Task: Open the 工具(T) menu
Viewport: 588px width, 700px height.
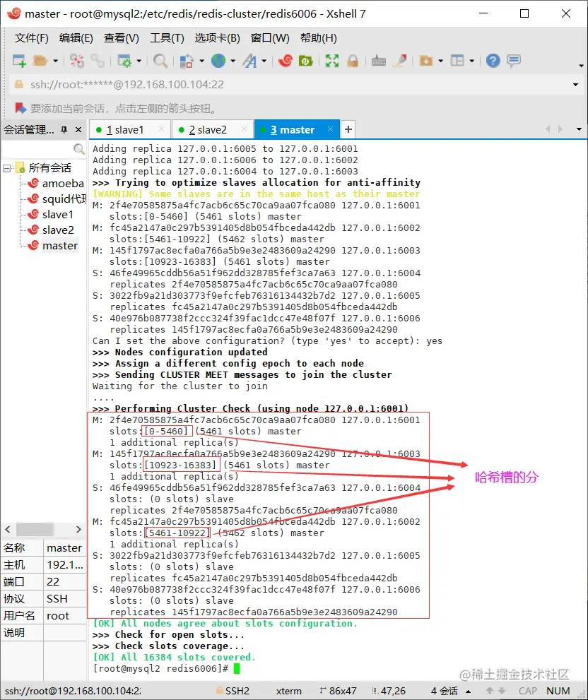Action: (167, 38)
